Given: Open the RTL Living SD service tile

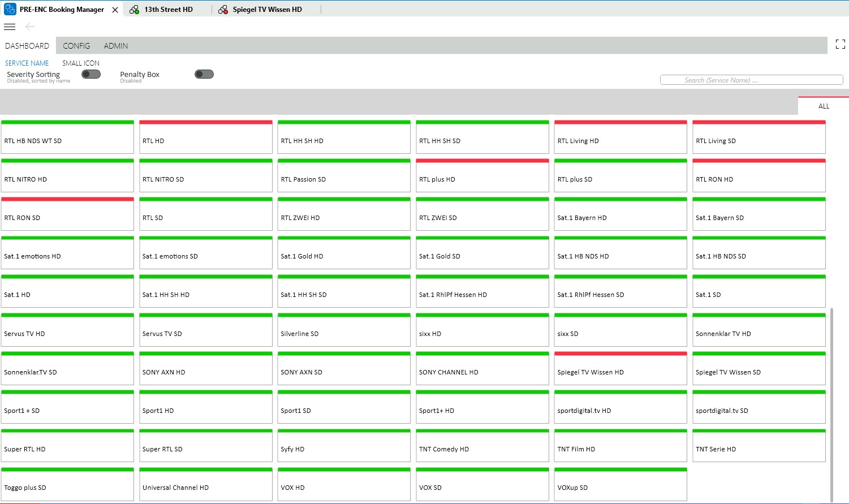Looking at the screenshot, I should [x=759, y=137].
